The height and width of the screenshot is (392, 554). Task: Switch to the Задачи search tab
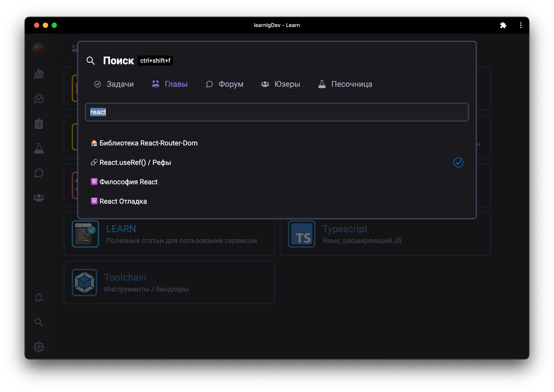tap(114, 84)
